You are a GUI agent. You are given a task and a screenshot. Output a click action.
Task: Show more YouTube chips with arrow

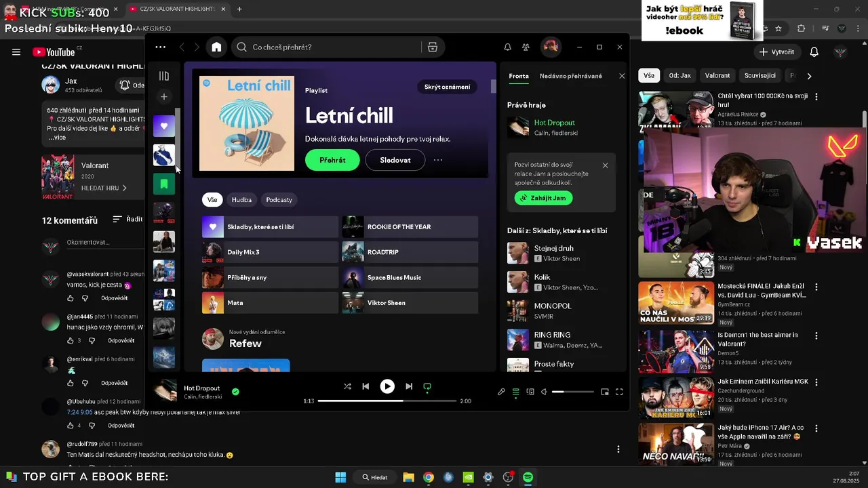coord(809,76)
